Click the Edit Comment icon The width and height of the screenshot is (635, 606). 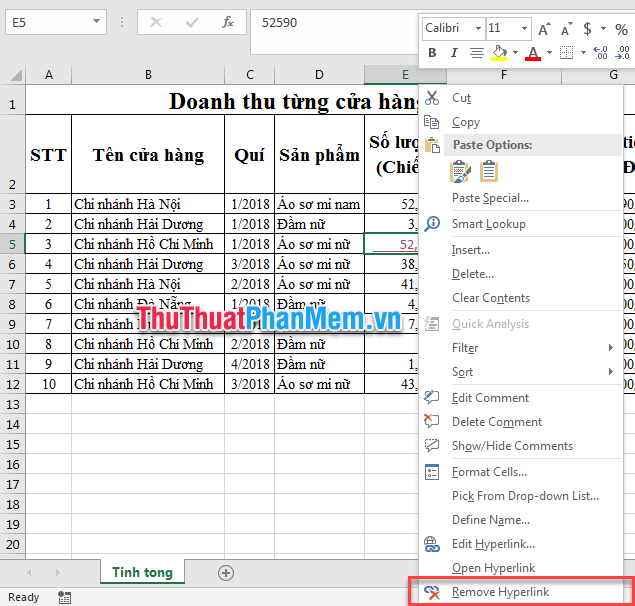coord(432,397)
